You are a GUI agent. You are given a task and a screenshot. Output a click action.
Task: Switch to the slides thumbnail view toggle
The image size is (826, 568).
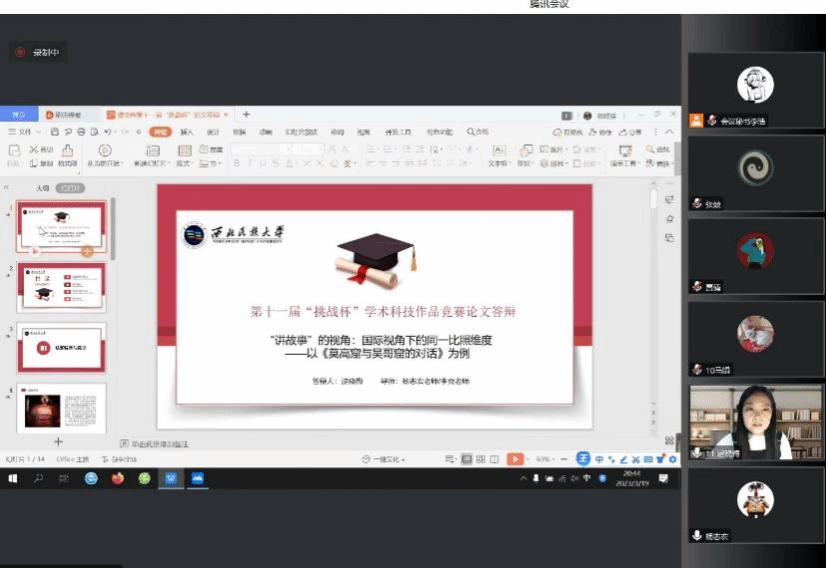(x=70, y=188)
